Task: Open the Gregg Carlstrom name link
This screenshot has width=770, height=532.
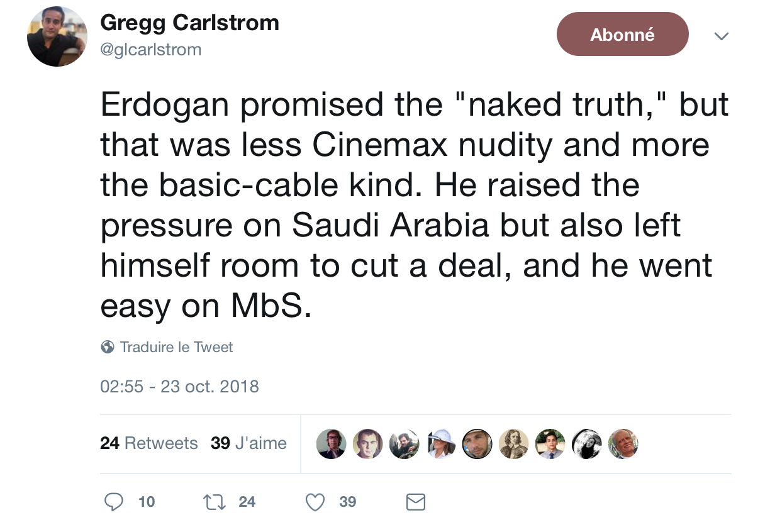Action: pos(189,23)
